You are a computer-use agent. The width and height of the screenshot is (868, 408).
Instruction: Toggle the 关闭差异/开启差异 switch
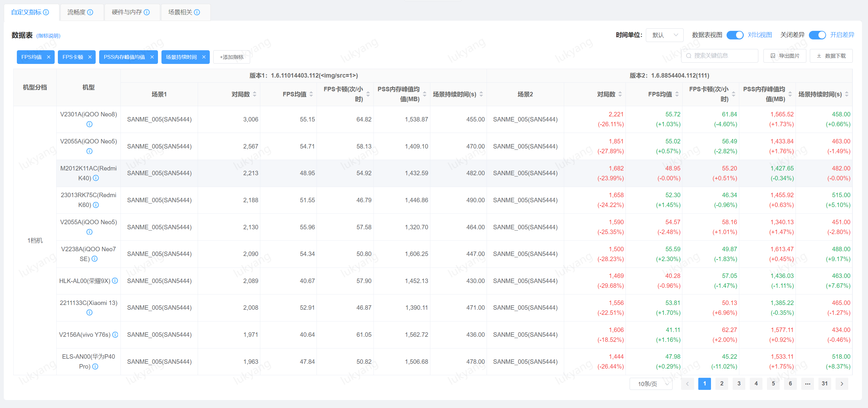pyautogui.click(x=817, y=35)
